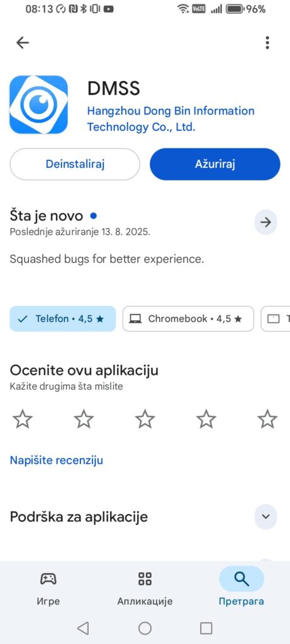
Task: Tap the DMSS app icon
Action: point(38,105)
